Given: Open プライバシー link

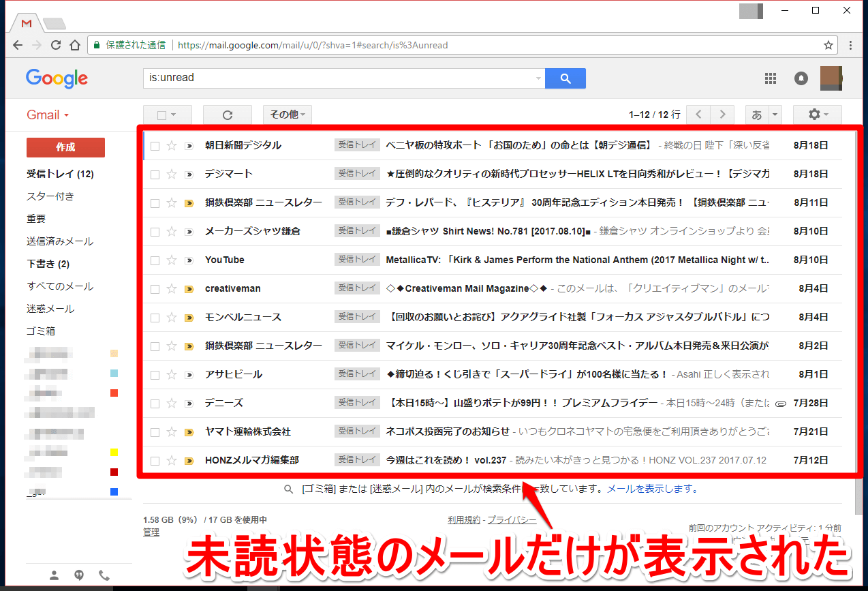Looking at the screenshot, I should tap(512, 520).
